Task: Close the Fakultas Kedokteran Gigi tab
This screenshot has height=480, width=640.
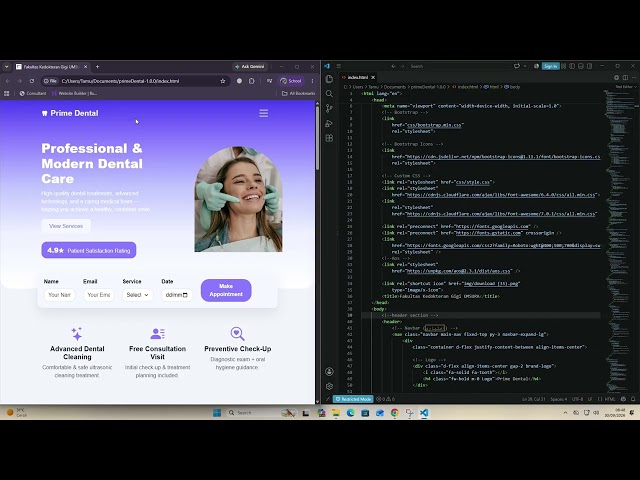Action: (85, 67)
